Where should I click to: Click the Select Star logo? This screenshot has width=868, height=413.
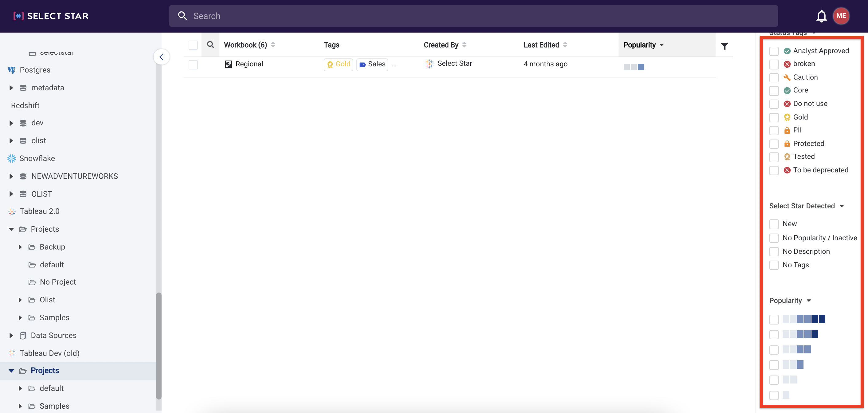pyautogui.click(x=51, y=16)
